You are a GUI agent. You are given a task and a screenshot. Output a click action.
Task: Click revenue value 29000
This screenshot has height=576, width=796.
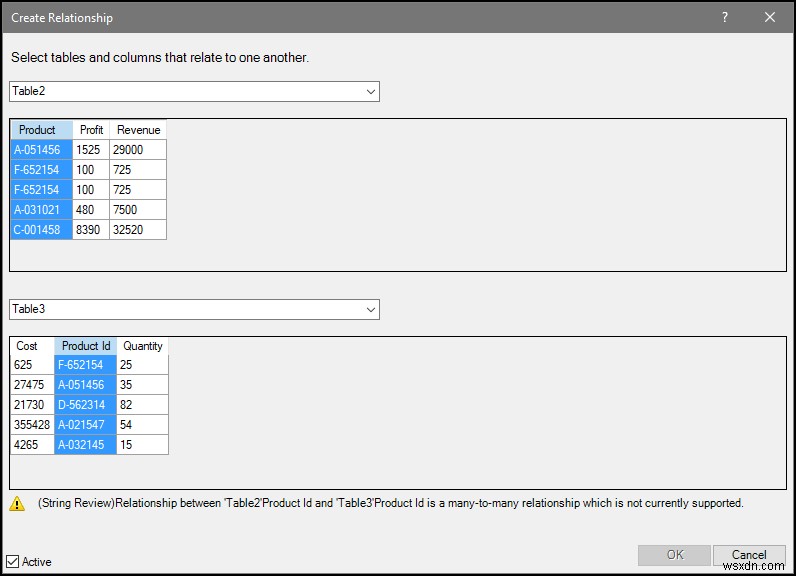click(138, 150)
